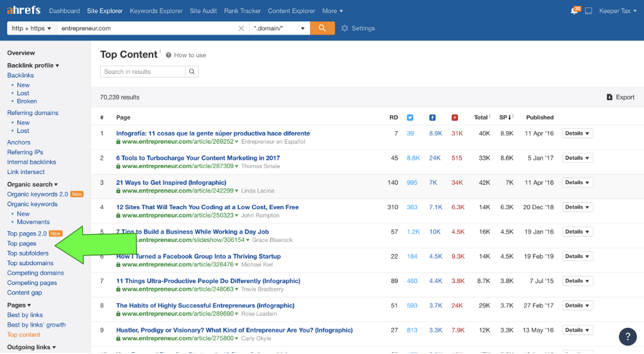This screenshot has width=644, height=354.
Task: Go to Site Audit tab
Action: pyautogui.click(x=203, y=11)
